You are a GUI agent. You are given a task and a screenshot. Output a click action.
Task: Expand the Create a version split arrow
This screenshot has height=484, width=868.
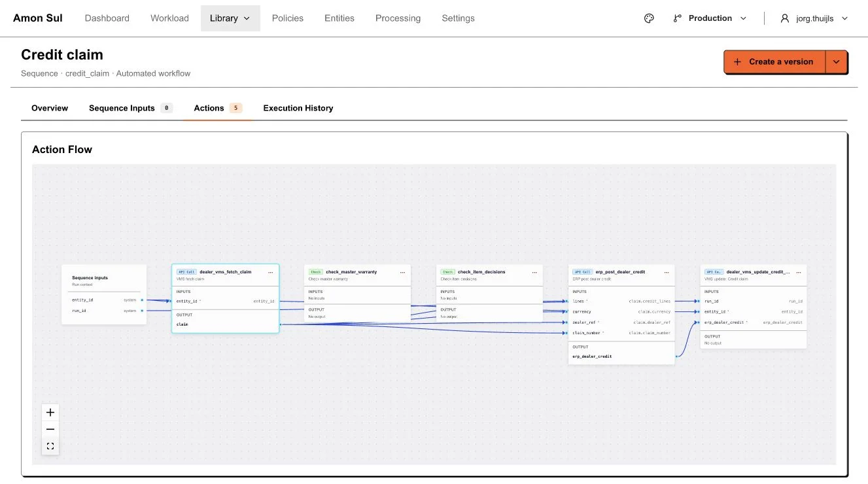tap(837, 61)
